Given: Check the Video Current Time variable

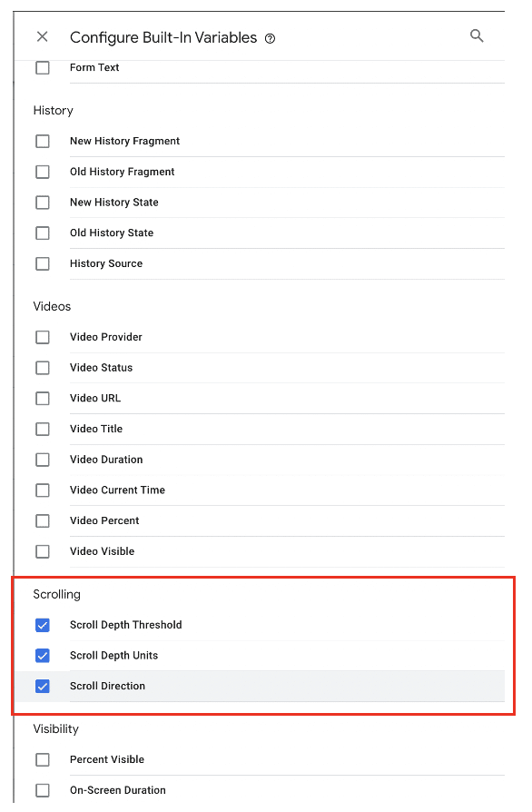Looking at the screenshot, I should click(x=42, y=490).
